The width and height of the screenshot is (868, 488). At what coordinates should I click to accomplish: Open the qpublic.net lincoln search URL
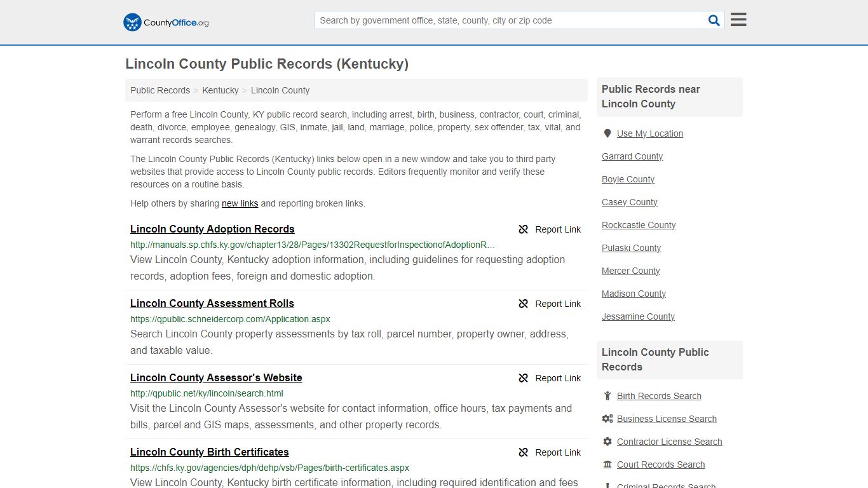[x=207, y=393]
